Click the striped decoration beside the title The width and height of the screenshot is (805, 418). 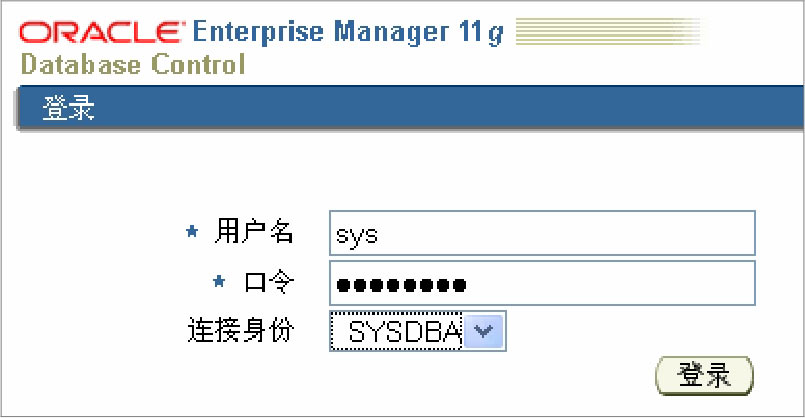[612, 32]
